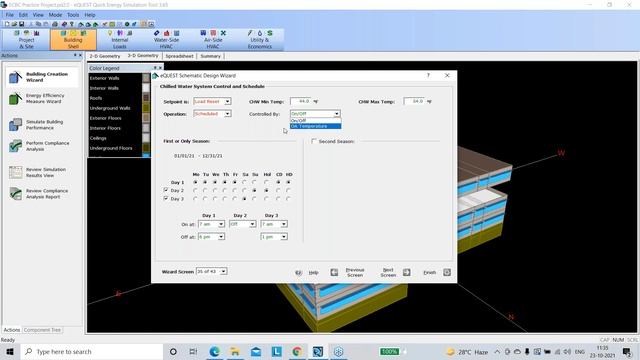Screen dimensions: 640x360
Task: Open Task View on taskbar
Action: pos(193,351)
